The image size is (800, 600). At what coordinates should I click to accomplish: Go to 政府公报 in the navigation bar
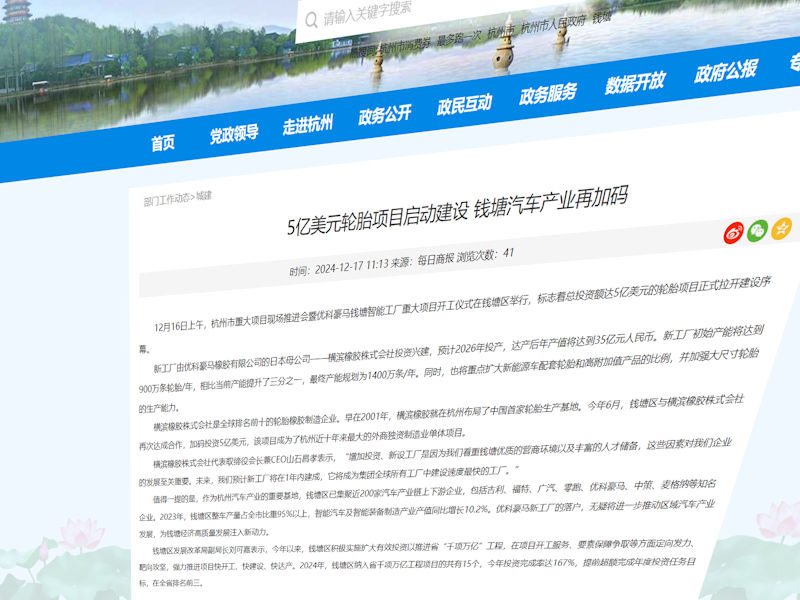coord(725,71)
